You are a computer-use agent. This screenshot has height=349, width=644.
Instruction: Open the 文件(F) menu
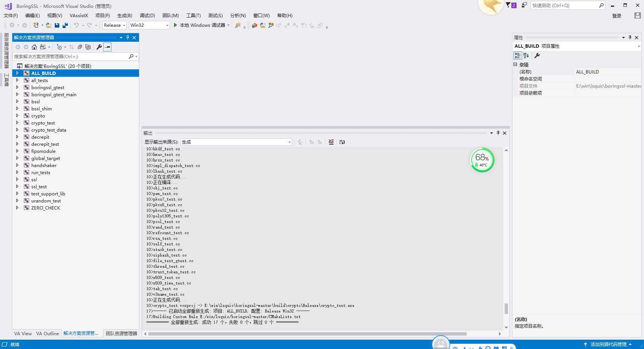10,15
